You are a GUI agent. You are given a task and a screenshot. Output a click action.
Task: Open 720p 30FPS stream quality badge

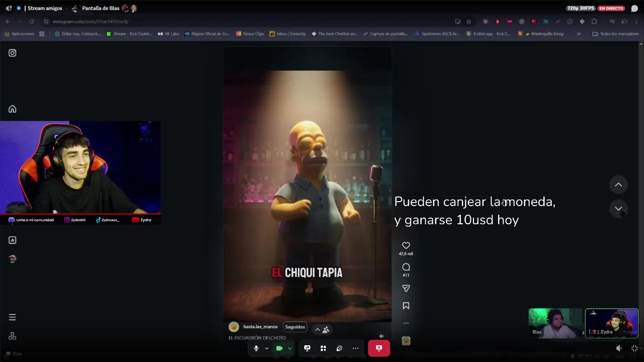point(581,8)
